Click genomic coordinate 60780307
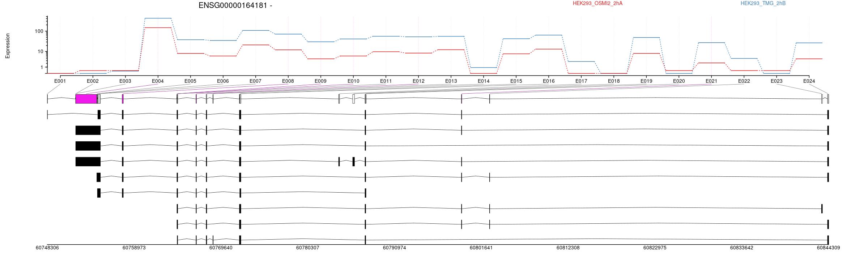This screenshot has width=868, height=253. pos(308,248)
